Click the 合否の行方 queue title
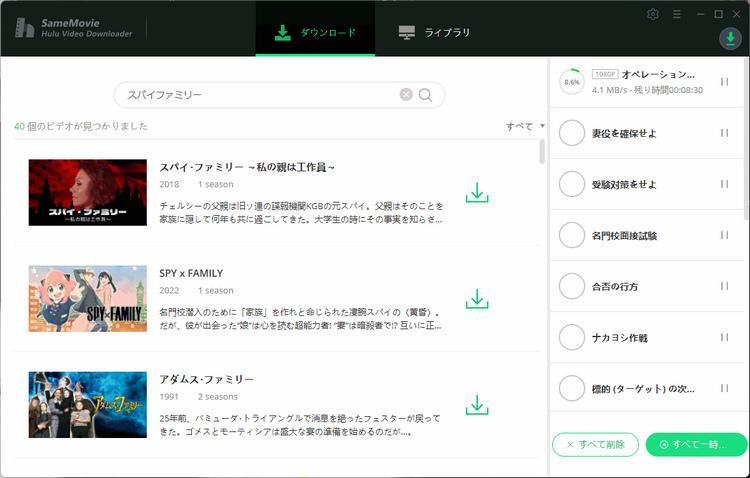The width and height of the screenshot is (750, 478). coord(615,287)
